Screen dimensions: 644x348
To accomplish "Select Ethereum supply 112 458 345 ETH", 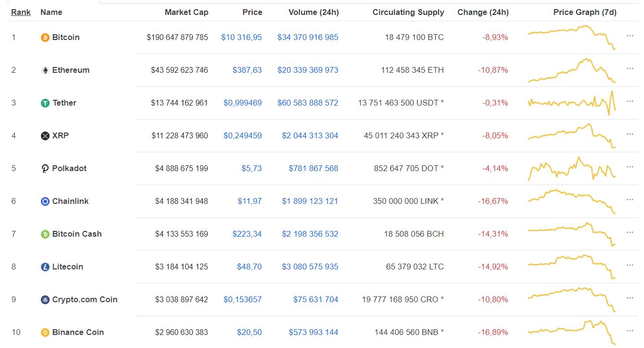I will point(412,70).
